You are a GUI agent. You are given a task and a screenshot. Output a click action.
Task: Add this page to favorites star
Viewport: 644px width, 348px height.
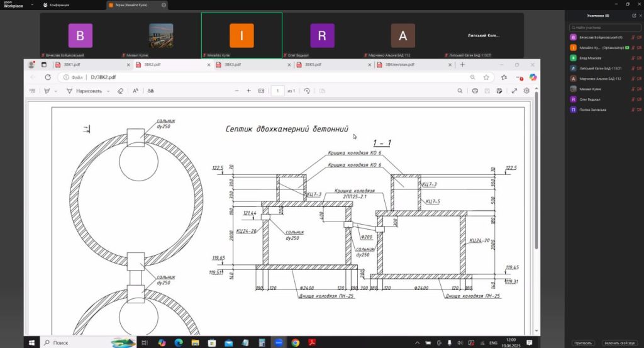coord(486,77)
